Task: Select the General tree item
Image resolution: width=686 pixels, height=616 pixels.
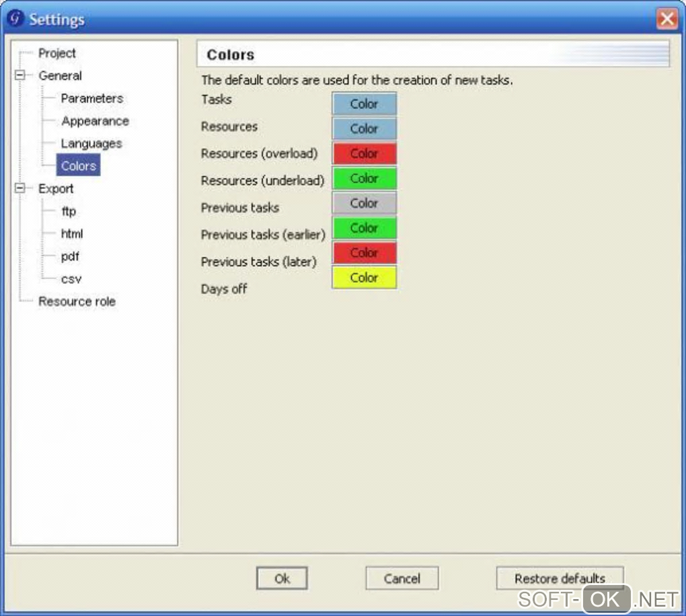Action: pos(60,76)
